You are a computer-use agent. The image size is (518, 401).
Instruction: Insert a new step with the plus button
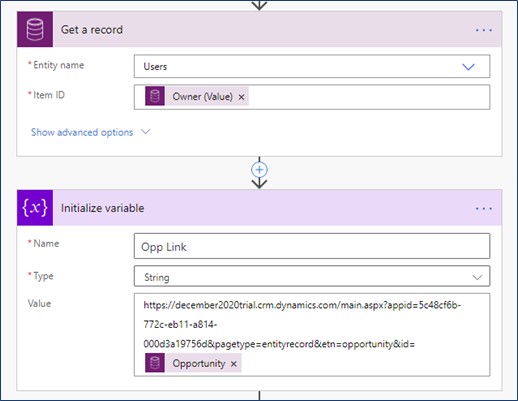259,170
